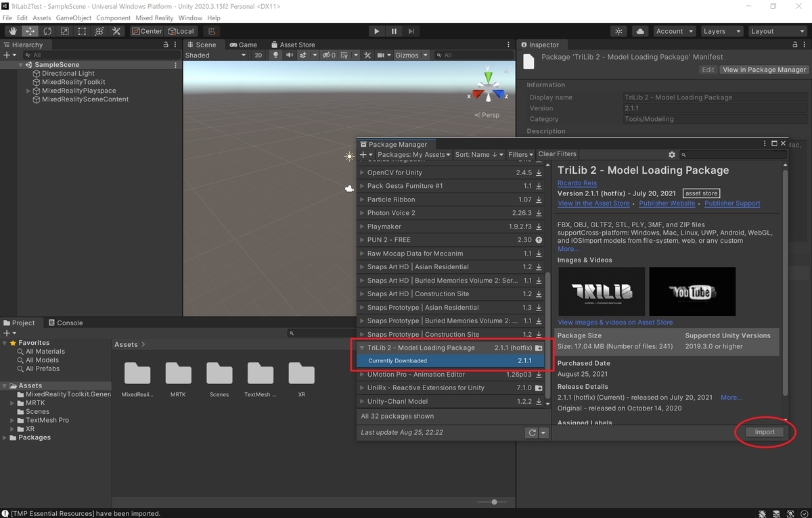The width and height of the screenshot is (812, 518).
Task: Expand Packages folder in Project panel
Action: pyautogui.click(x=5, y=438)
